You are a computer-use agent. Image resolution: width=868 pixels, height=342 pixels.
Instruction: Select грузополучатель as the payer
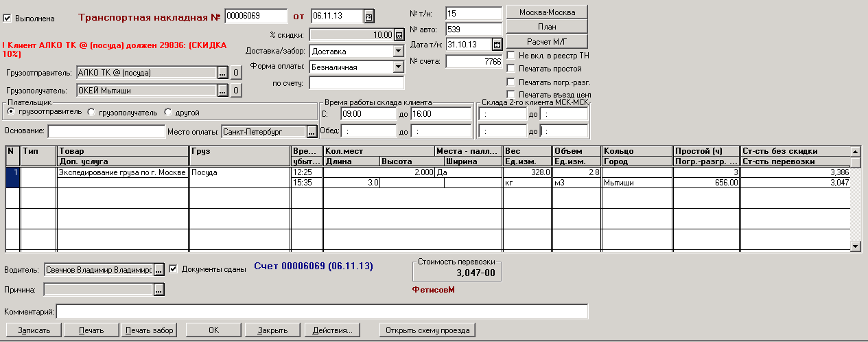click(92, 112)
